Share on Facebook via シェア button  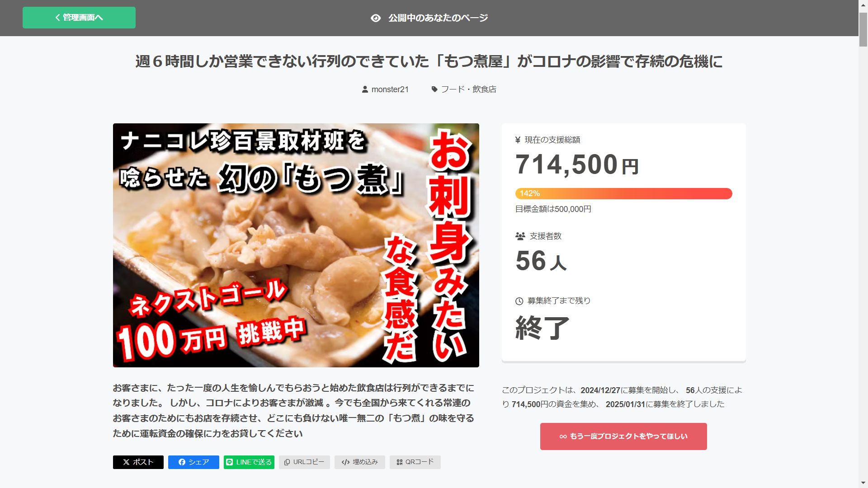click(193, 462)
